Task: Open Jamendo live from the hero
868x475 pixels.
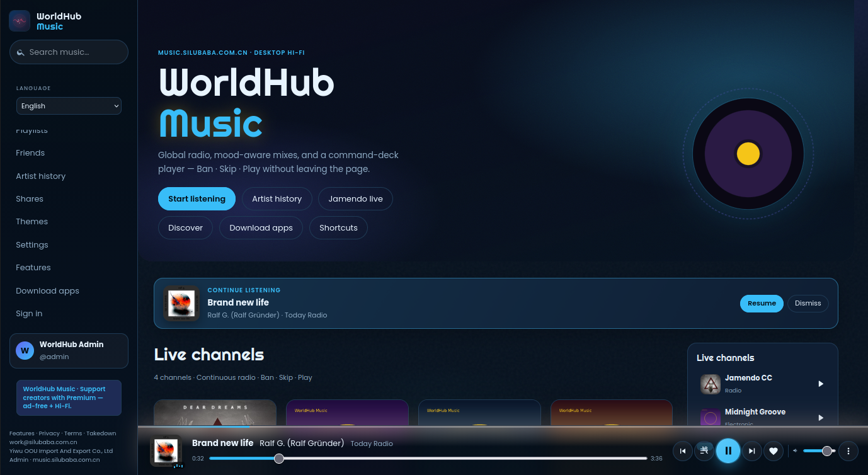Action: click(356, 198)
